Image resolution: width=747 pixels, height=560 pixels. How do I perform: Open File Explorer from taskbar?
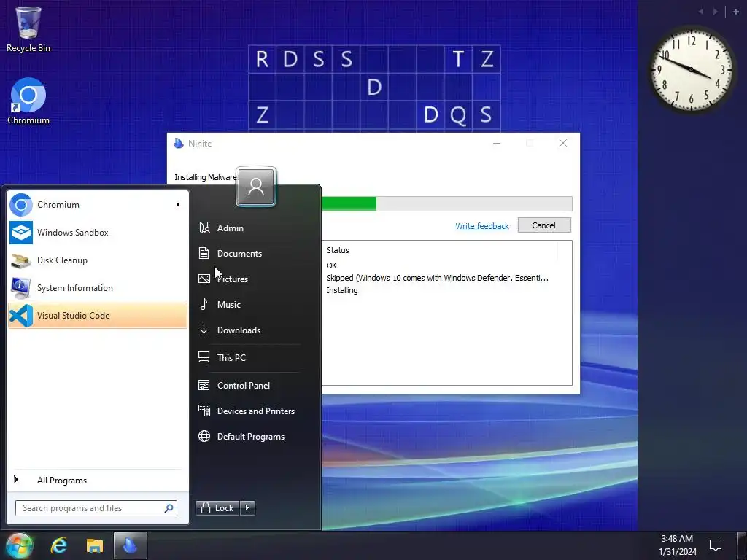coord(95,545)
